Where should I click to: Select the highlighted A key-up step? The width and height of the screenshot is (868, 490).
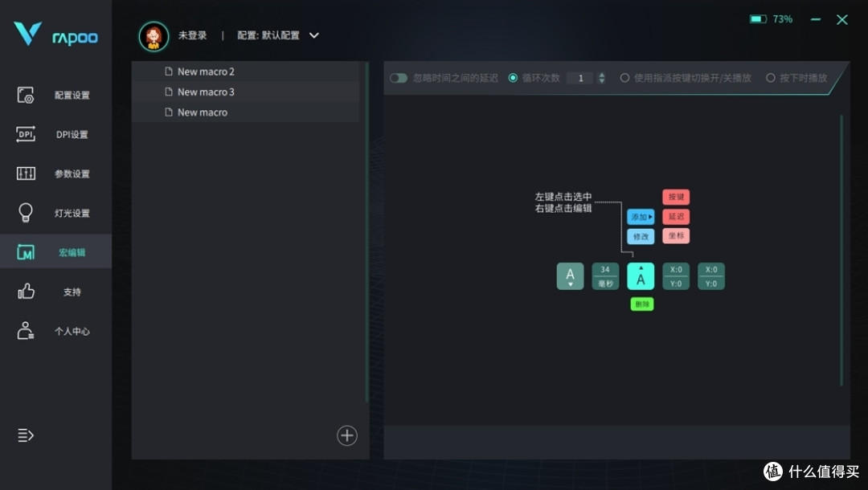(641, 276)
